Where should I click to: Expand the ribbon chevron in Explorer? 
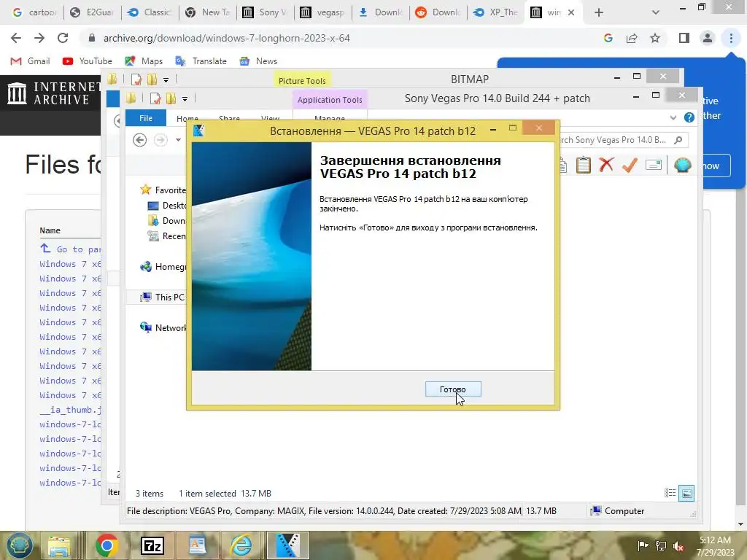tap(673, 117)
